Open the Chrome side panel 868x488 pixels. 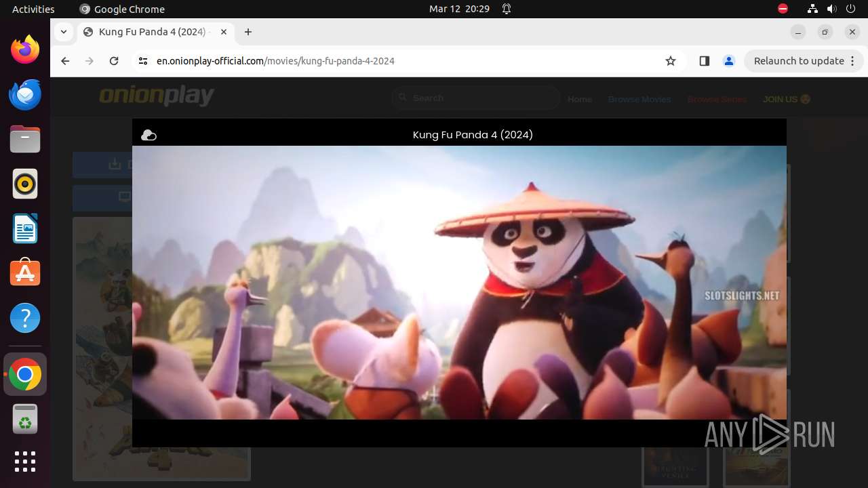click(x=704, y=61)
